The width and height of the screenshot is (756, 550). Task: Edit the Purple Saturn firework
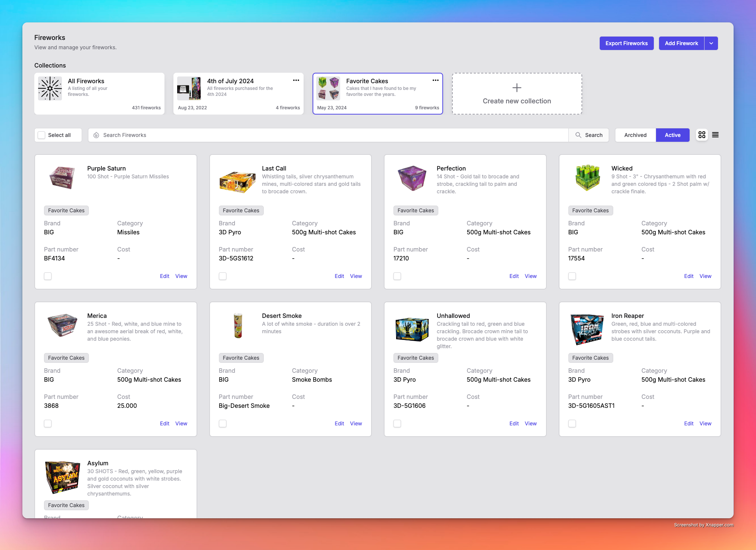[x=164, y=276]
